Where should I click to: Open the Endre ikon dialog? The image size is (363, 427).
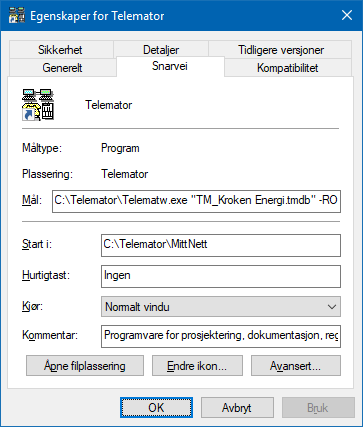197,366
